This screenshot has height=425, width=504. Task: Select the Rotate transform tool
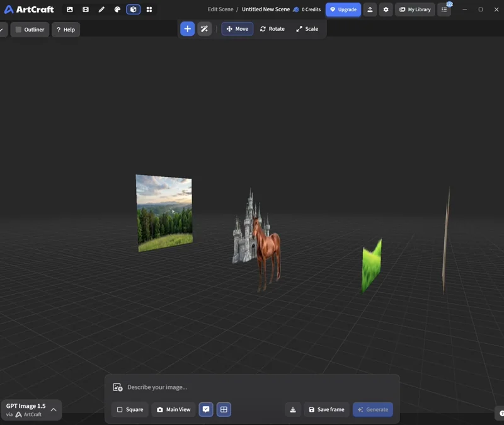pos(272,29)
